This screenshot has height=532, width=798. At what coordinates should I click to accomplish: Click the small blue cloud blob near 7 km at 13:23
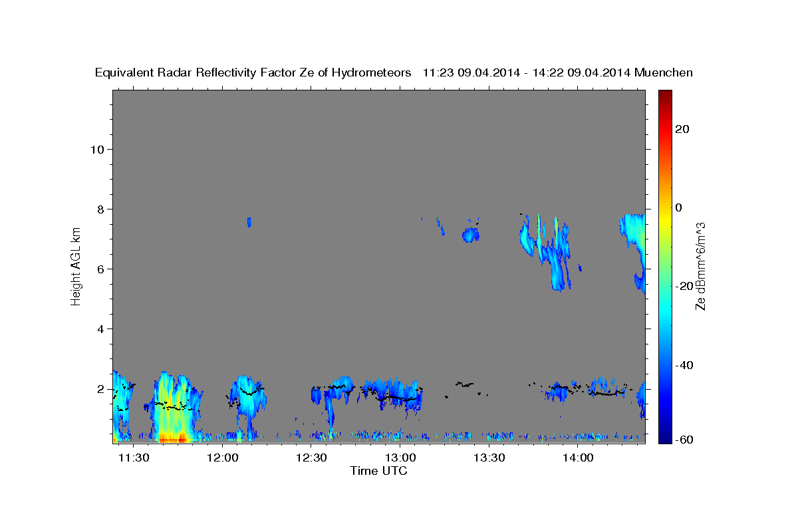point(471,235)
